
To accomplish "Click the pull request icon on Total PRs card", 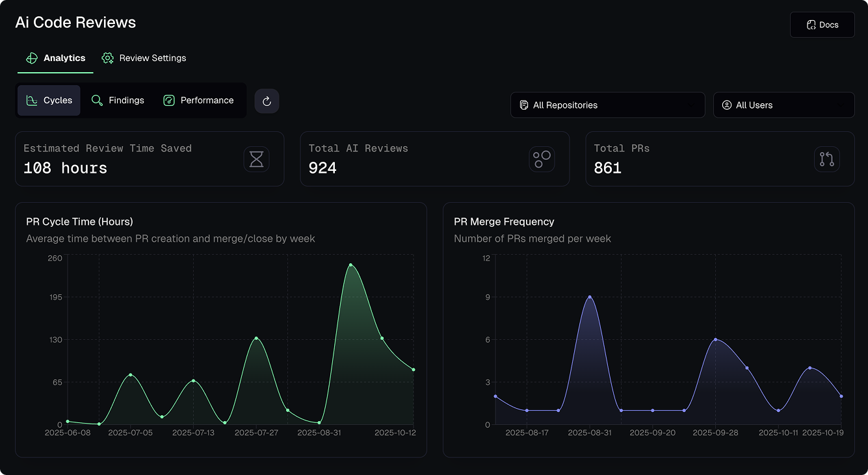I will tap(826, 159).
